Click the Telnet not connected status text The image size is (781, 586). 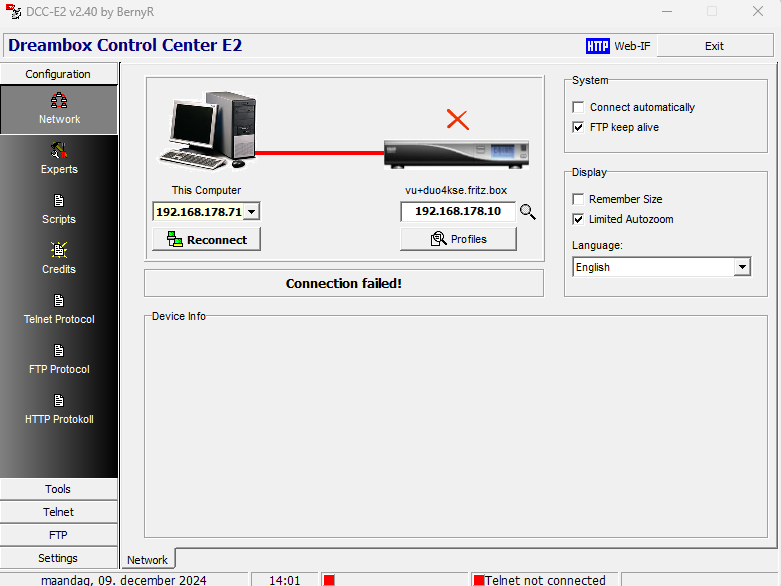[x=545, y=580]
